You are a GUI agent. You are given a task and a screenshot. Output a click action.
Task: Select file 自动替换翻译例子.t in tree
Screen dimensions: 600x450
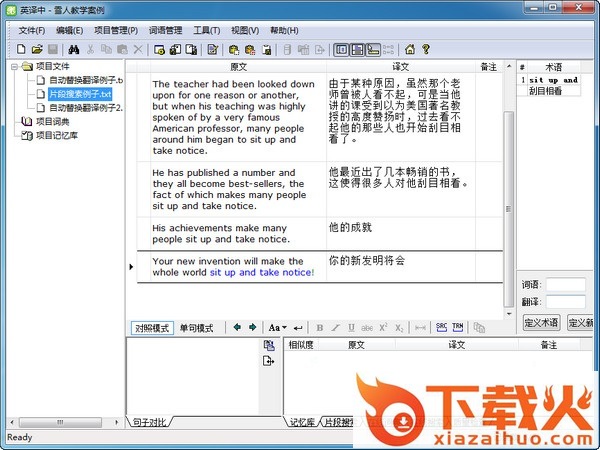coord(86,80)
